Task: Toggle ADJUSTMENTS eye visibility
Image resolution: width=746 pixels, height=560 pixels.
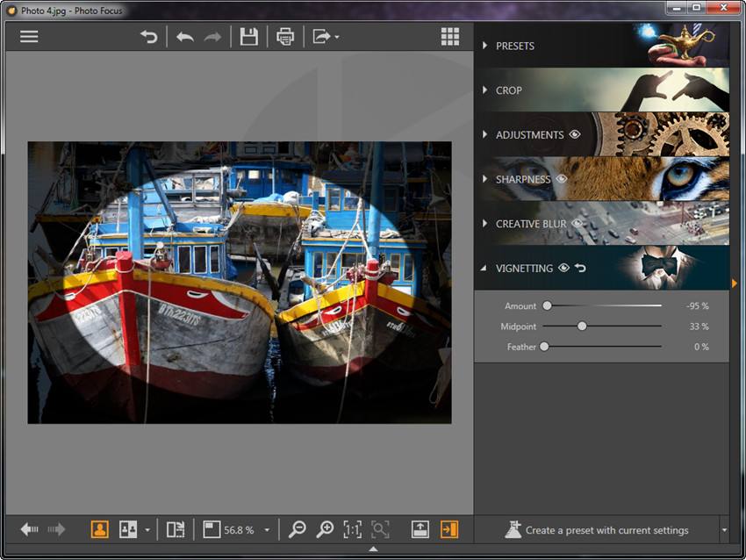Action: coord(575,134)
